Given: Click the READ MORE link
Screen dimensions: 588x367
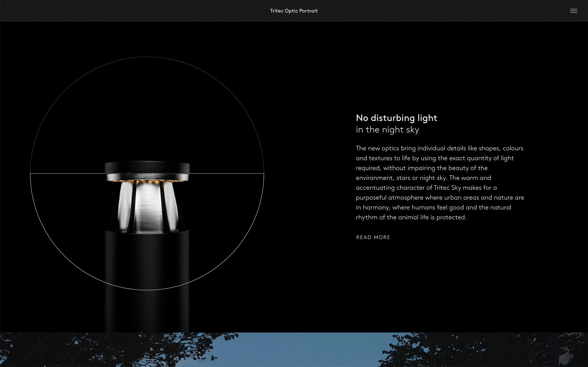Looking at the screenshot, I should (x=373, y=237).
